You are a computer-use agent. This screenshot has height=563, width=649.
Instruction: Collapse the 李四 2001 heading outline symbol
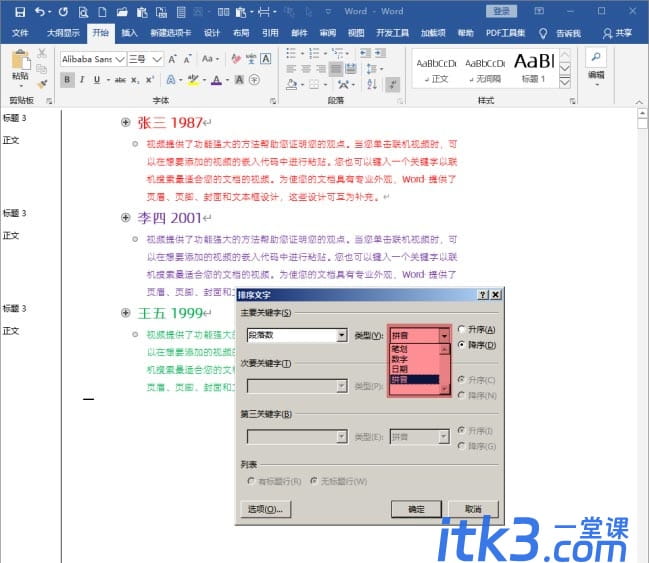[x=126, y=217]
